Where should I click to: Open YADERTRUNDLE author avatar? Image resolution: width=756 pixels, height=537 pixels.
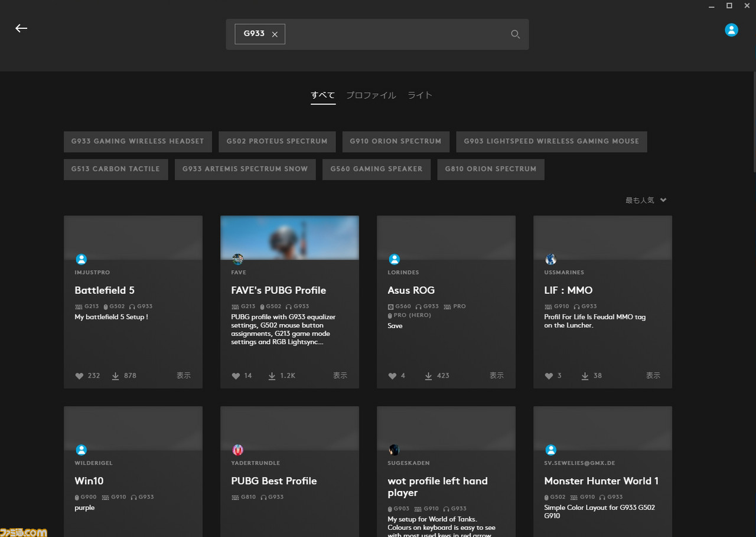click(238, 450)
